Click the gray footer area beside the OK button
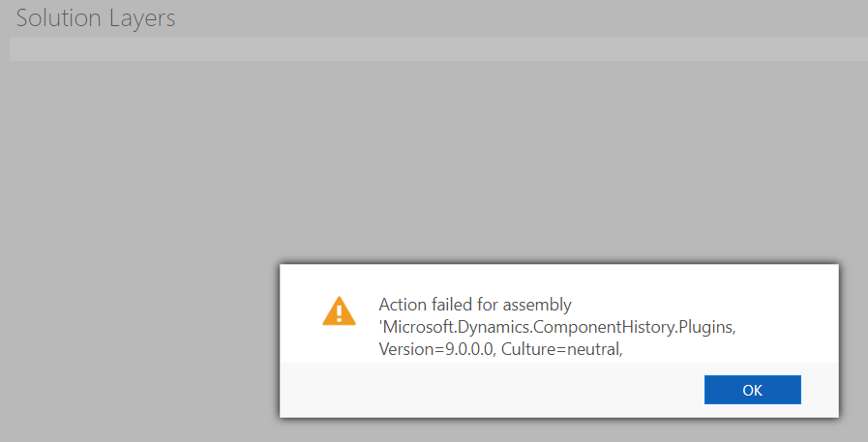This screenshot has height=442, width=868. [x=487, y=390]
